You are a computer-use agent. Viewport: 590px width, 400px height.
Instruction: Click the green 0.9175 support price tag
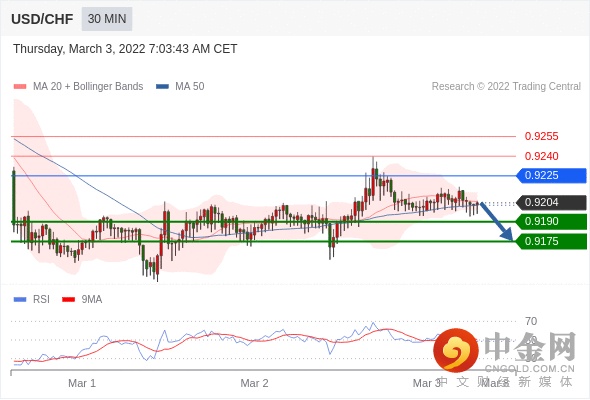(x=551, y=241)
